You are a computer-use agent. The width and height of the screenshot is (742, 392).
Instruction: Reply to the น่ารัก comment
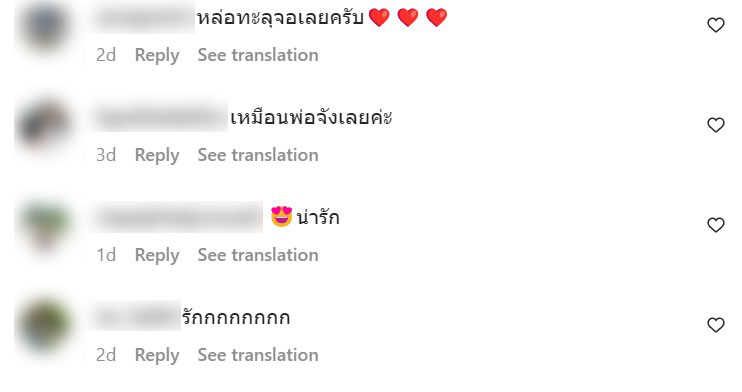tap(157, 255)
